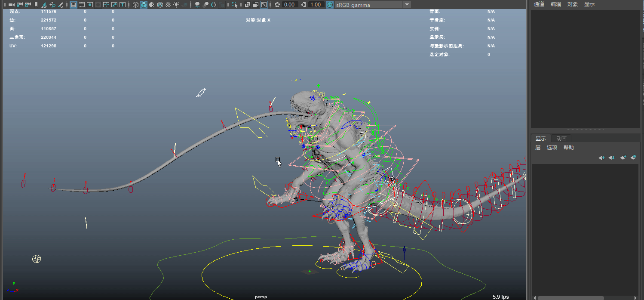Toggle the safe action display
Screen dimensions: 644x300
[x=114, y=5]
